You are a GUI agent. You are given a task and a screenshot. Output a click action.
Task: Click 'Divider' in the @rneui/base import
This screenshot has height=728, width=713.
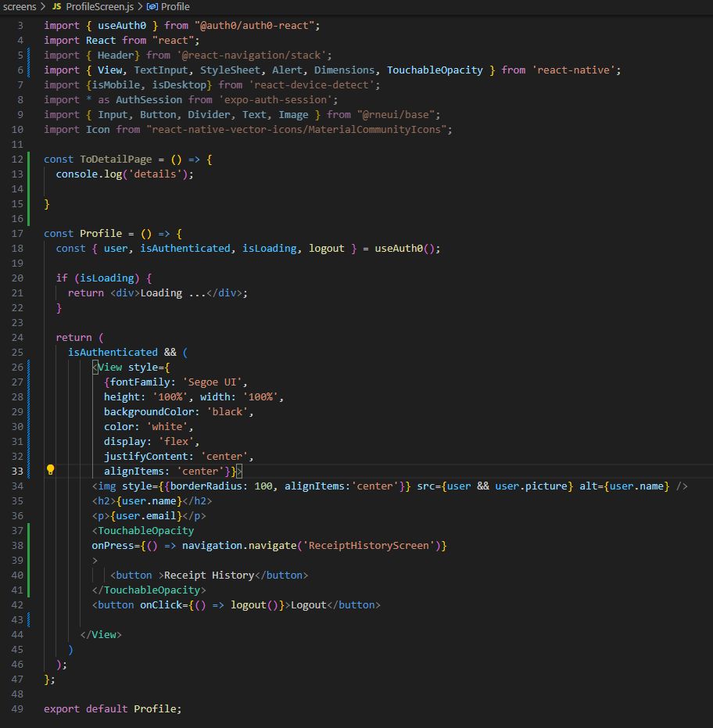209,115
